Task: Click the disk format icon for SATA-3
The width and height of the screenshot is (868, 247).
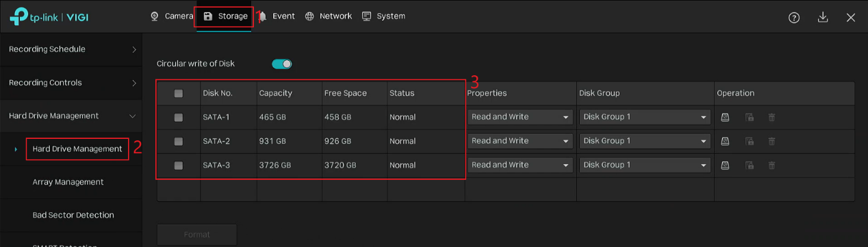Action: pyautogui.click(x=726, y=165)
